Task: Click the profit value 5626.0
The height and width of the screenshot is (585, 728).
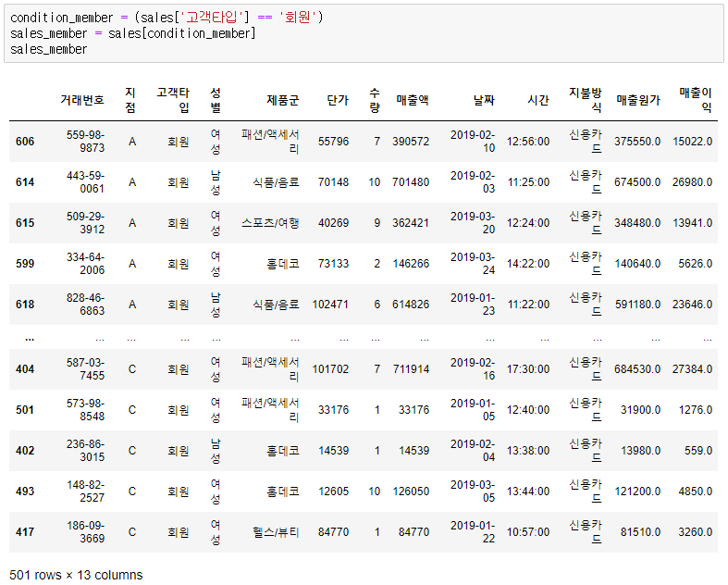Action: click(x=696, y=264)
